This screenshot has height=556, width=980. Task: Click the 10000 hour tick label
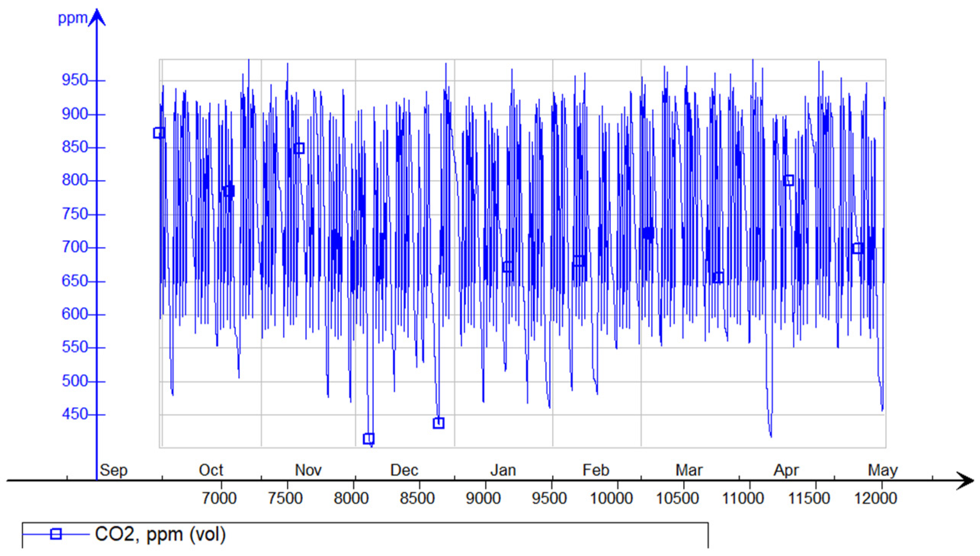(x=611, y=499)
